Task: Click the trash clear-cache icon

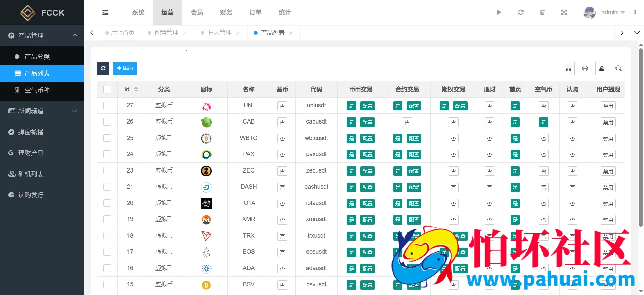Action: point(542,12)
